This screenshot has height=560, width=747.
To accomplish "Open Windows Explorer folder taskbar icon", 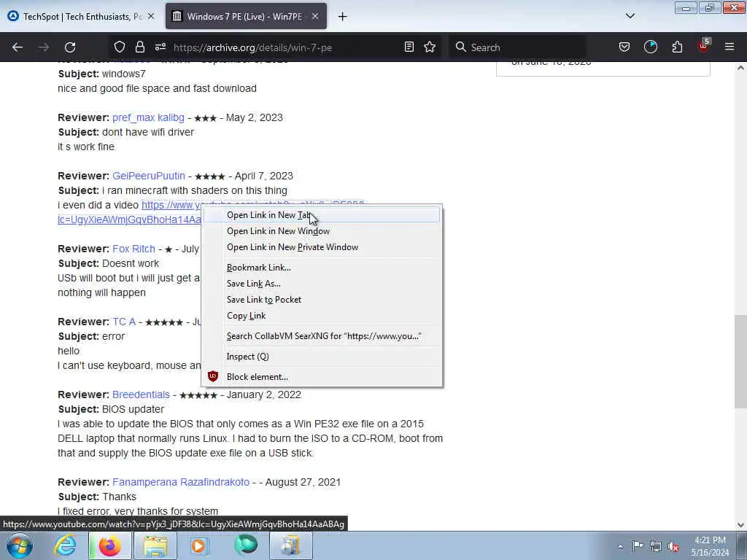I will [155, 546].
